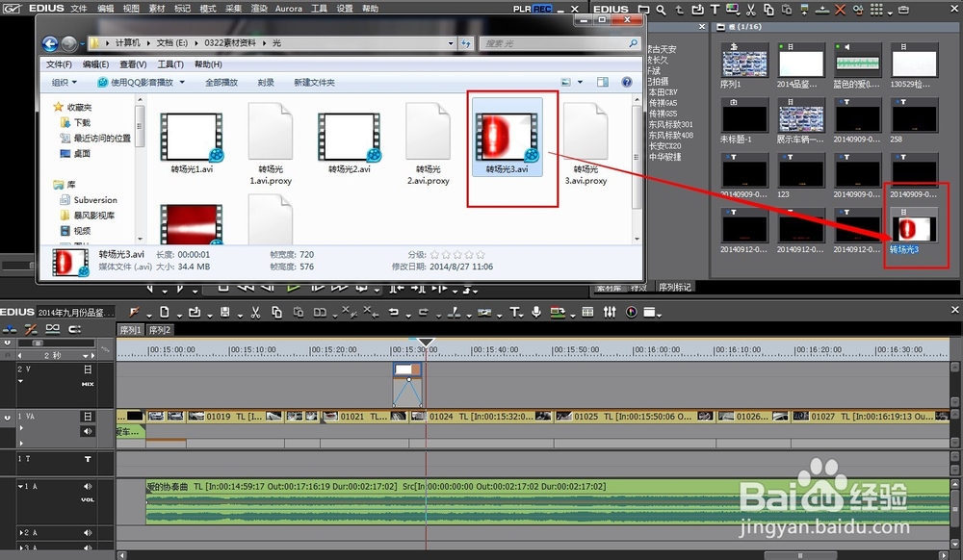Open voice-over microphone tool
This screenshot has width=963, height=560.
(x=536, y=312)
